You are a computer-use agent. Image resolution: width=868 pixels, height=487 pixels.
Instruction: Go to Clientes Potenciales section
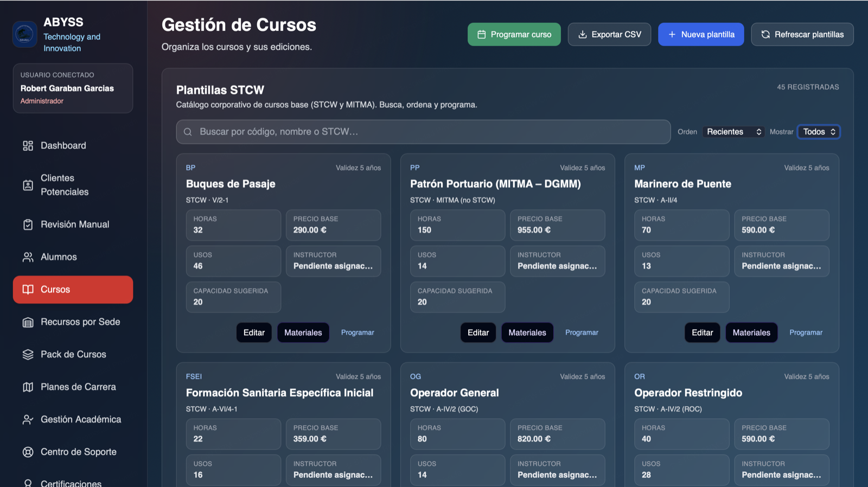(x=73, y=185)
